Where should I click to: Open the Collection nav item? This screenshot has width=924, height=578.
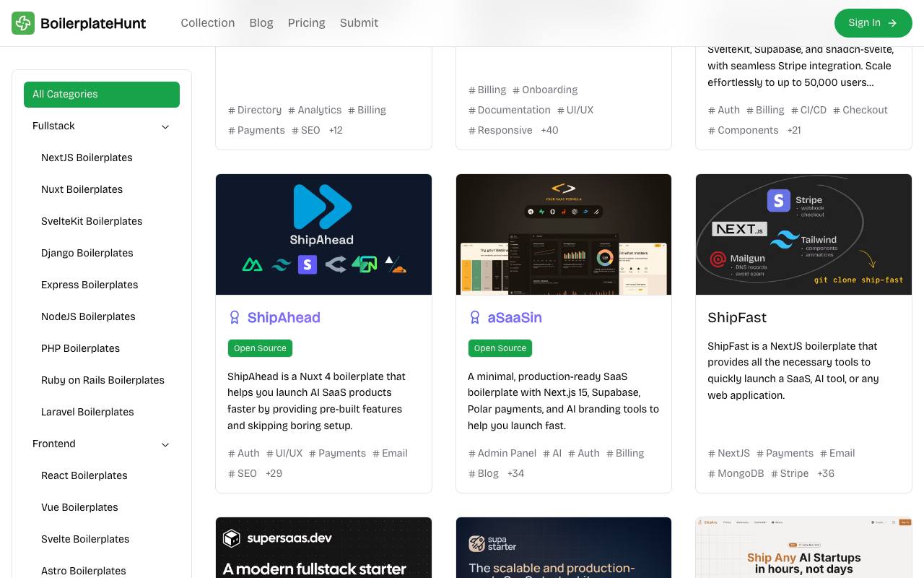208,23
